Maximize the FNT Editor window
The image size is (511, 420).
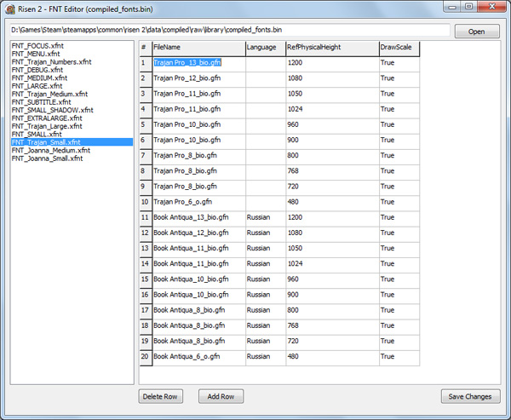click(x=469, y=7)
